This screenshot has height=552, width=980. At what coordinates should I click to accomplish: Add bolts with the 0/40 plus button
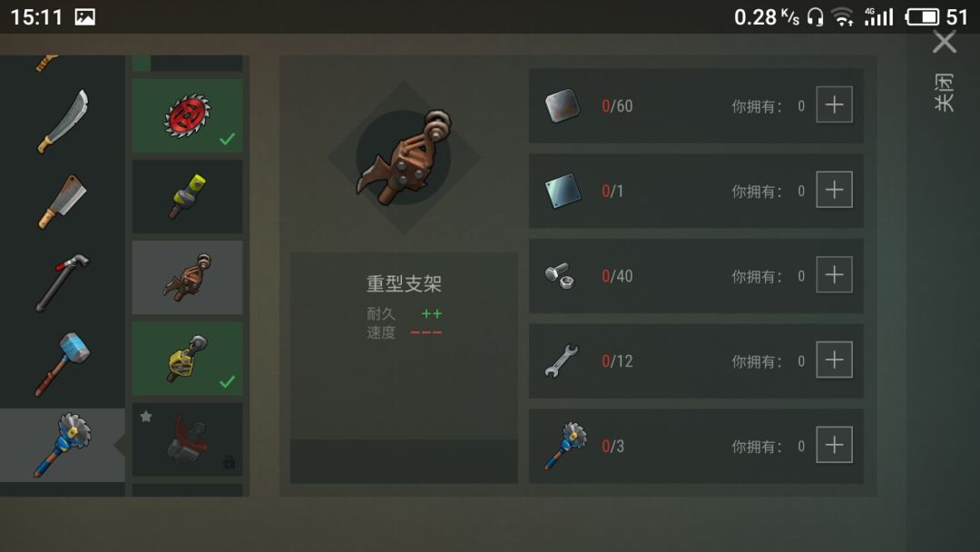pyautogui.click(x=835, y=274)
